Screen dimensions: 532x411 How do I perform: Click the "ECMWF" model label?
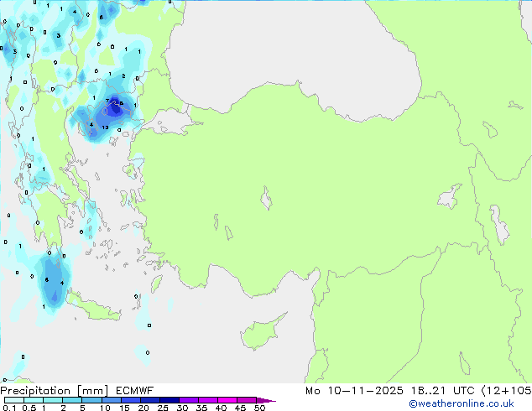click(135, 391)
